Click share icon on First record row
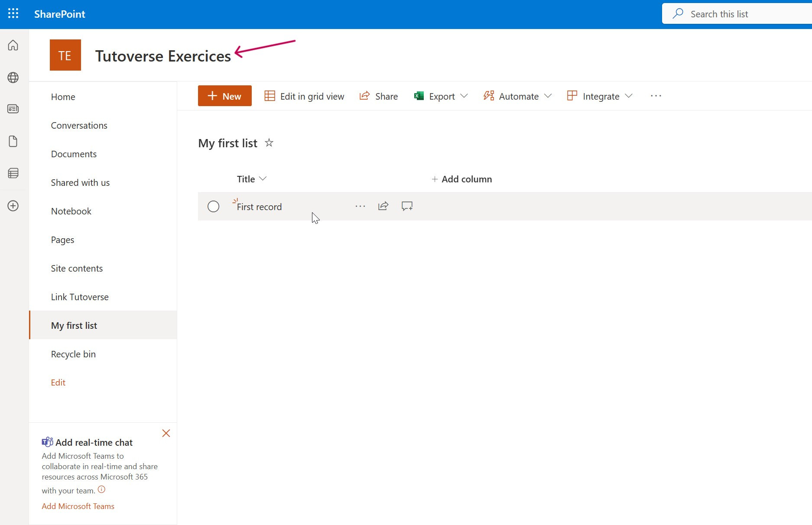Screen dimensions: 812x525 point(383,206)
